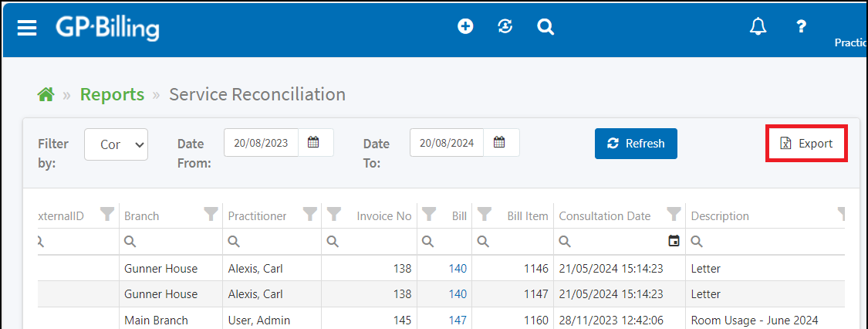
Task: Open the Date From calendar picker
Action: (x=313, y=142)
